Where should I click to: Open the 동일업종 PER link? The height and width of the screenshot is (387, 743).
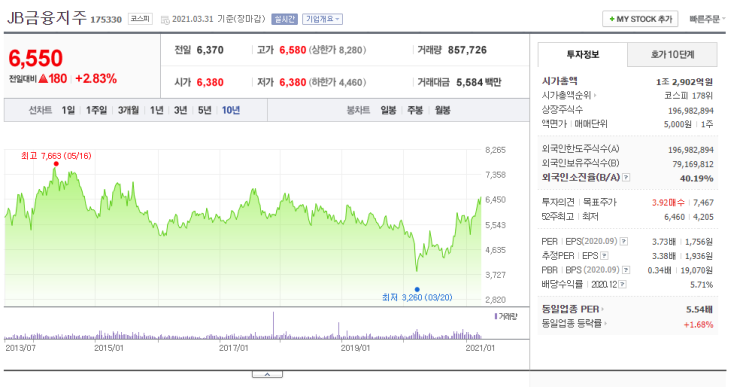pos(572,309)
